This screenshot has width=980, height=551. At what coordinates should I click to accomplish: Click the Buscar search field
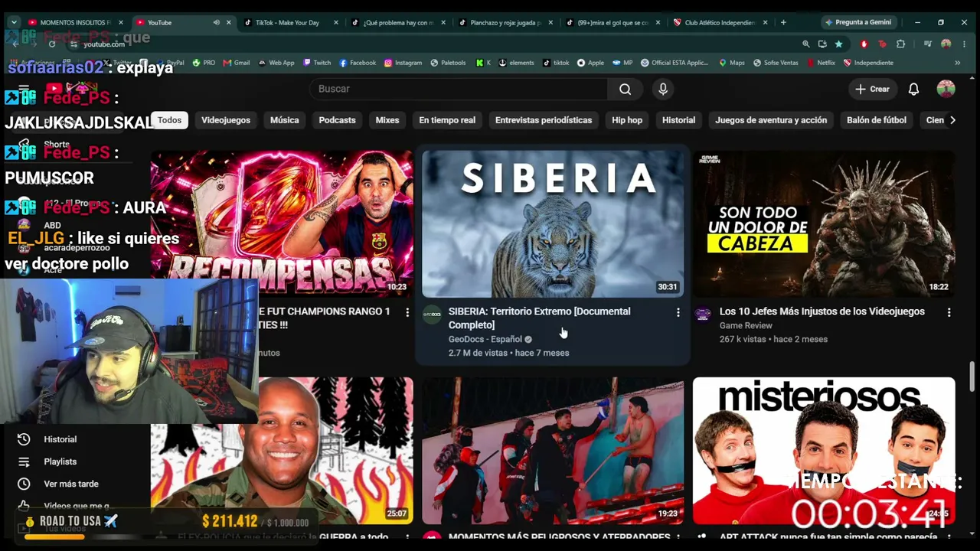tap(459, 90)
